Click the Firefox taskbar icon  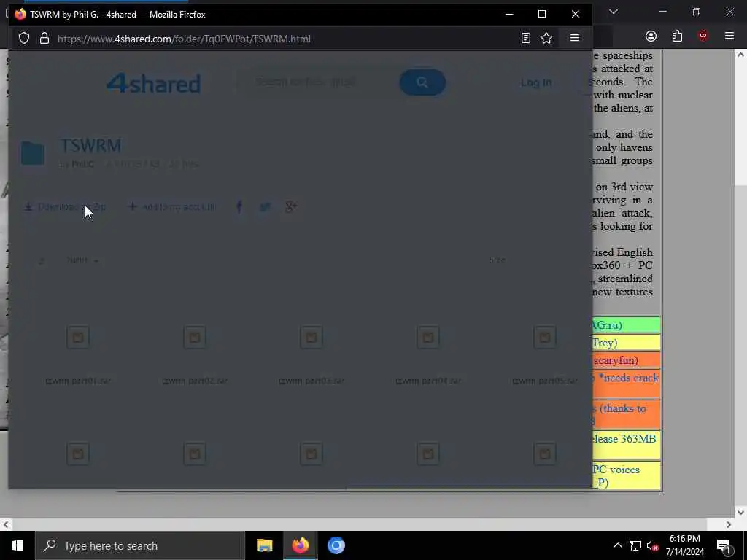[x=300, y=545]
